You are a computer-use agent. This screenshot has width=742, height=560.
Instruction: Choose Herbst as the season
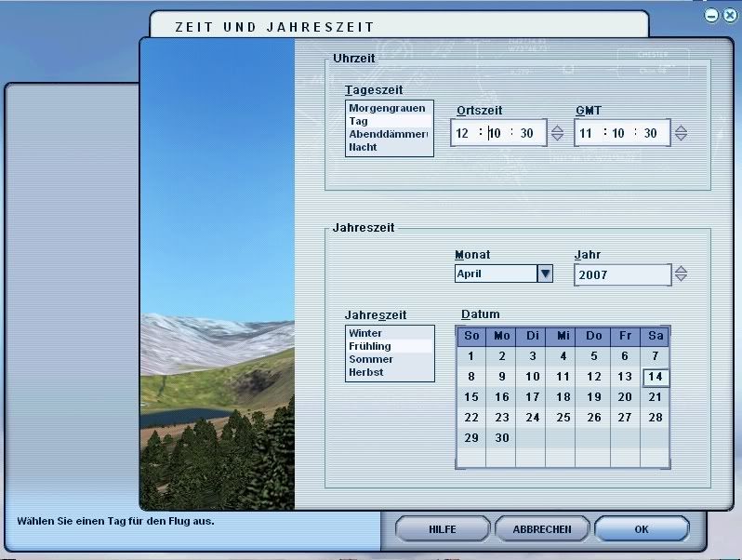pyautogui.click(x=367, y=372)
